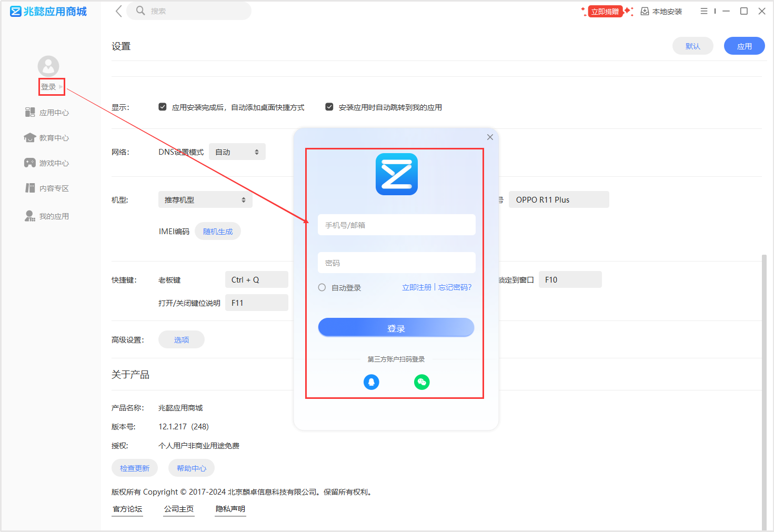
Task: Open the 推荐机型 model dropdown
Action: click(x=205, y=200)
